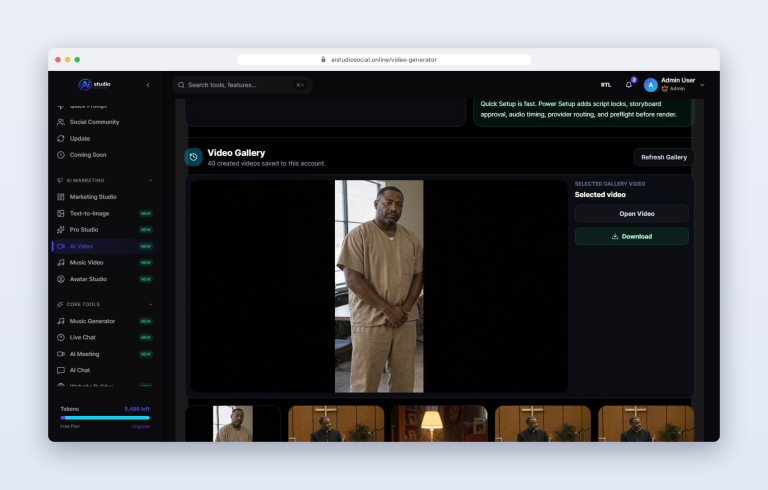Click the Marketing Studio grid icon
768x490 pixels.
point(61,197)
